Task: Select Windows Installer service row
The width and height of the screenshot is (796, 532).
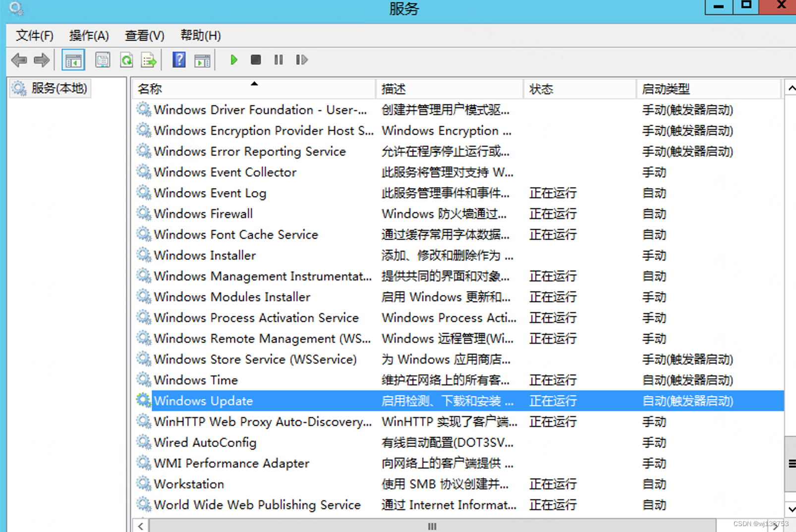Action: pos(459,256)
